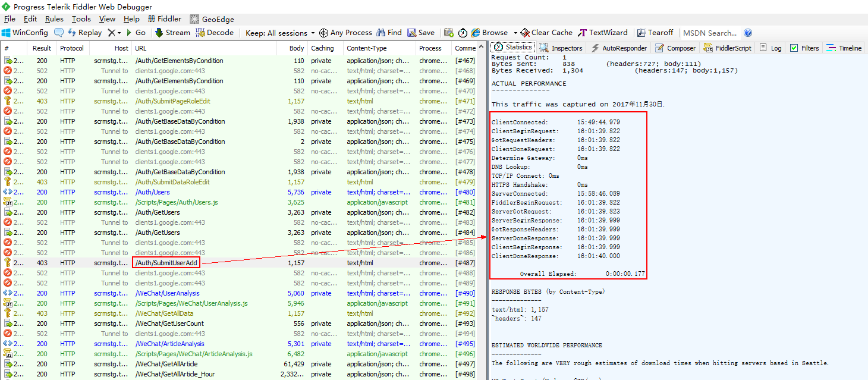
Task: Click the WinConfig toolbar button
Action: tap(24, 33)
